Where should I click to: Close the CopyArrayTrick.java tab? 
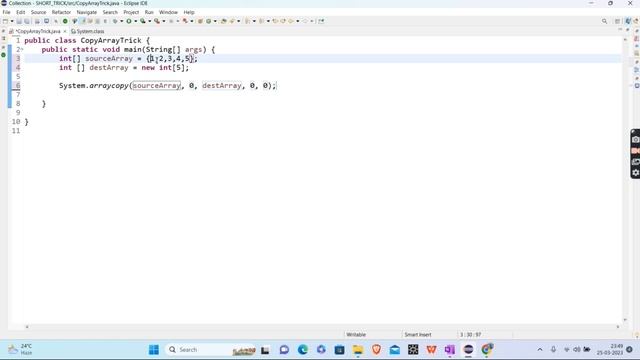pos(64,31)
